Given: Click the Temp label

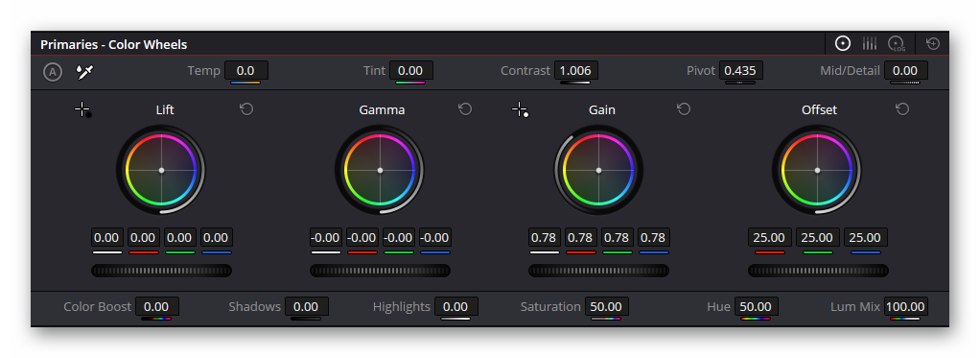Looking at the screenshot, I should pos(203,71).
